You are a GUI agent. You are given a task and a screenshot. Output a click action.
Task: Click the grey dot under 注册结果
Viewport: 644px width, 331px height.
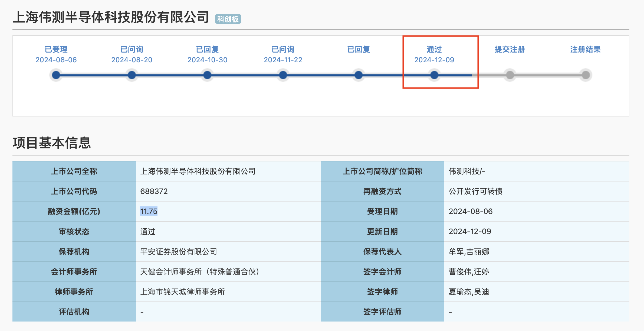pyautogui.click(x=586, y=75)
